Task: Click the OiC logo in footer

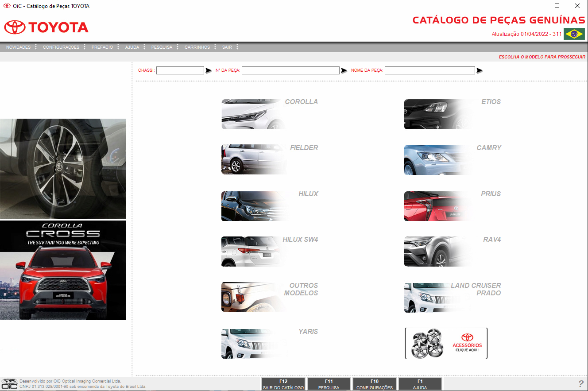Action: click(9, 384)
